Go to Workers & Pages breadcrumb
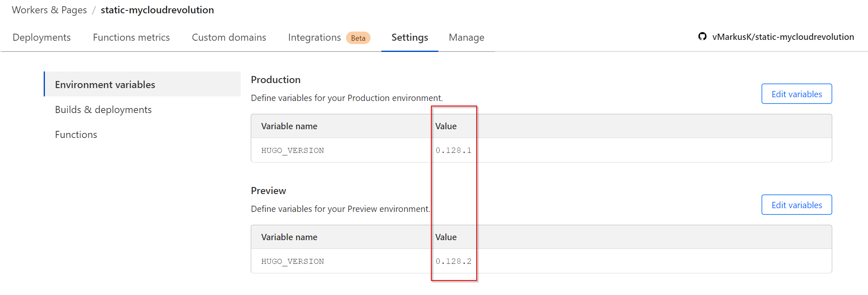 tap(49, 10)
